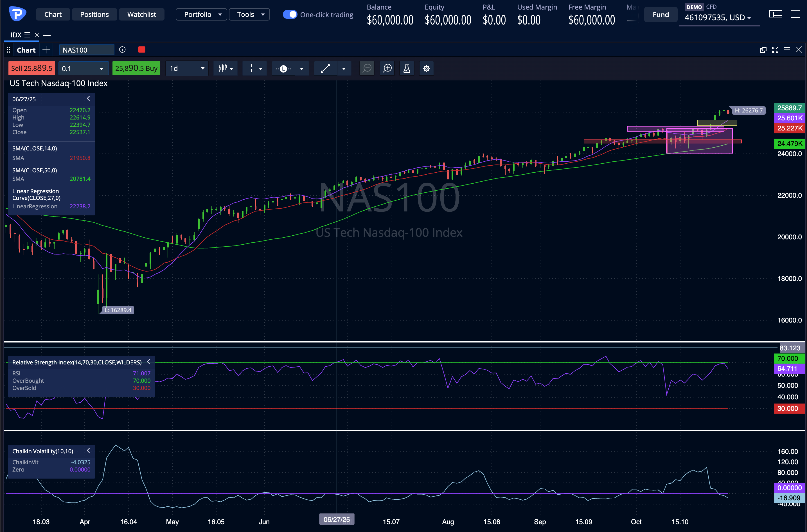Open the 1d timeframe dropdown
This screenshot has width=807, height=532.
pyautogui.click(x=187, y=68)
